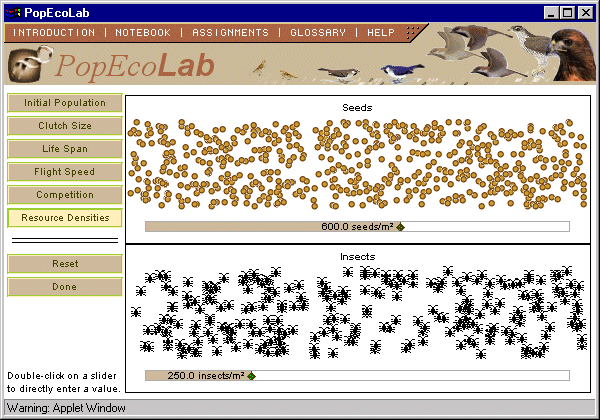This screenshot has width=600, height=420.
Task: Click the insects slider track right of handle
Action: (412, 375)
